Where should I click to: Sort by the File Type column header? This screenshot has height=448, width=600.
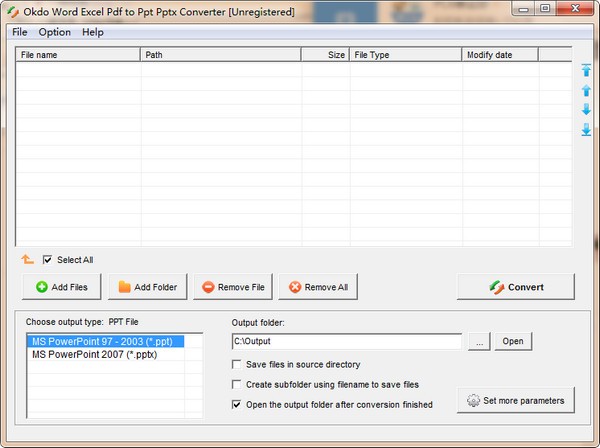(x=406, y=55)
